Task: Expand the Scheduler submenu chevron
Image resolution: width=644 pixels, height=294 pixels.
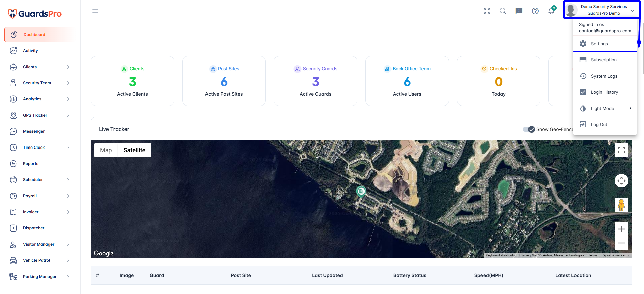Action: pyautogui.click(x=68, y=180)
